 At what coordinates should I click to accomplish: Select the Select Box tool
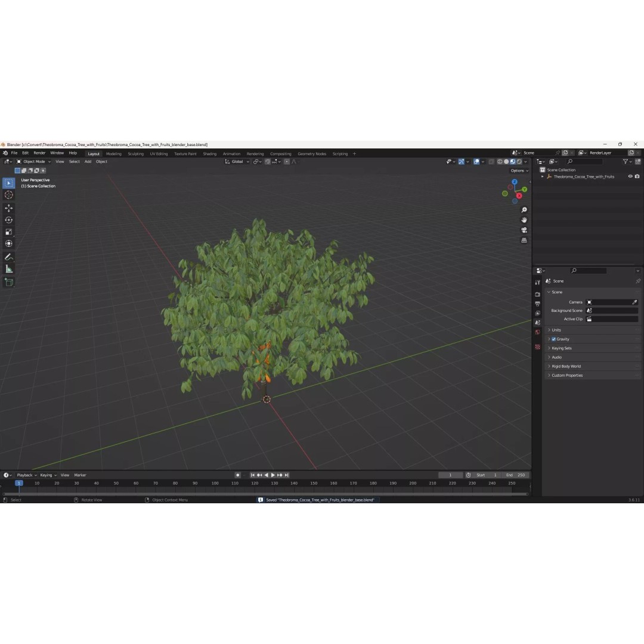tap(8, 183)
